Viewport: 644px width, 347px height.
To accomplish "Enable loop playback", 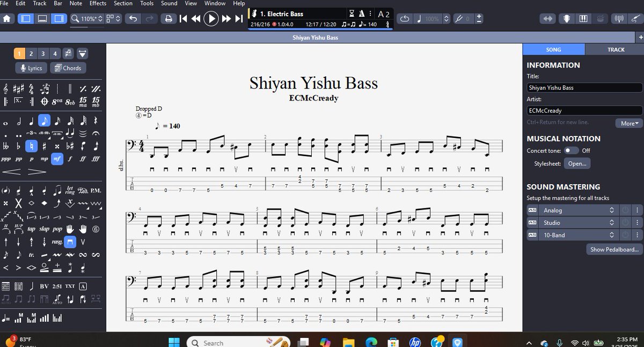I will 405,19.
